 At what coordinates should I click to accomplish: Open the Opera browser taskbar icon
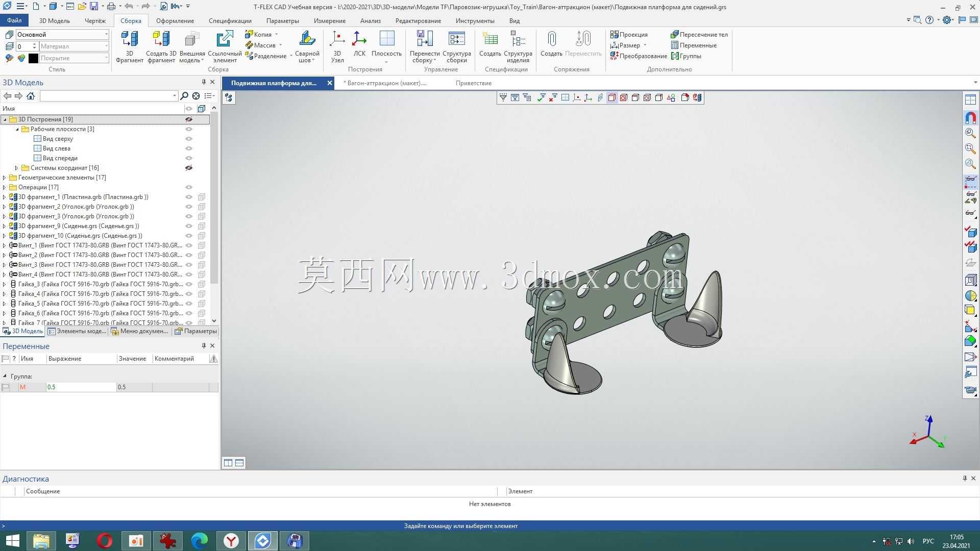click(x=105, y=541)
